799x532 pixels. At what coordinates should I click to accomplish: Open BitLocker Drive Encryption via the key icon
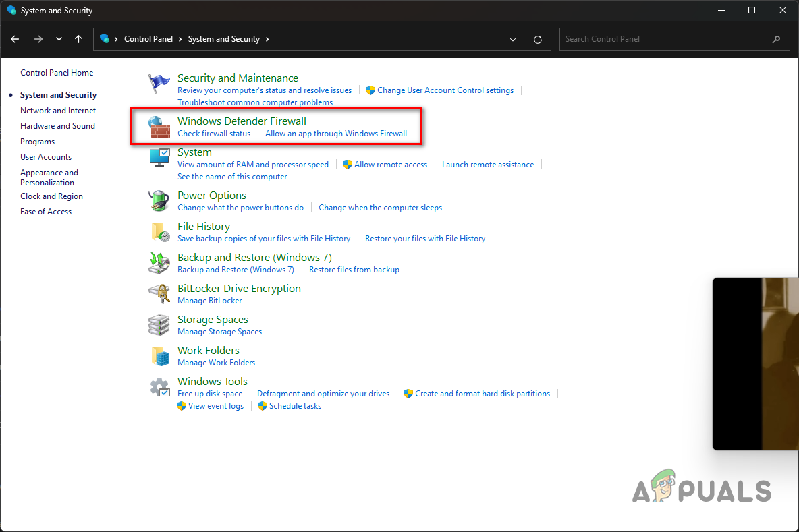point(159,293)
